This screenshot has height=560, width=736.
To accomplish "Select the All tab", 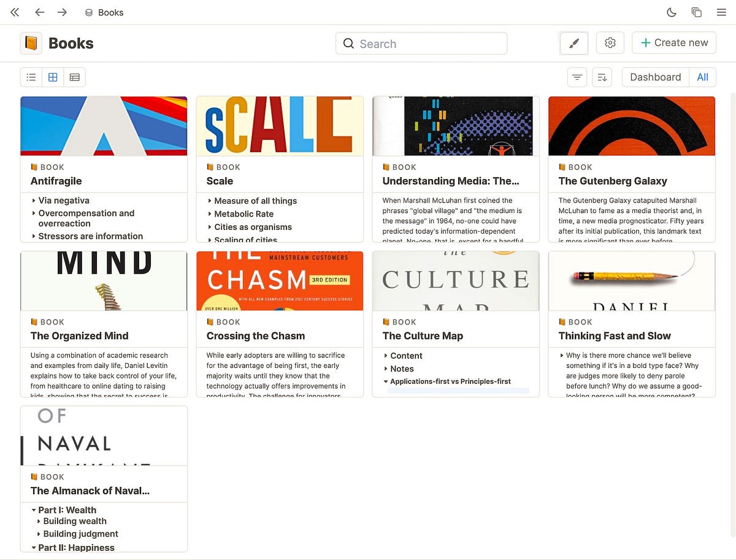I will pos(703,77).
